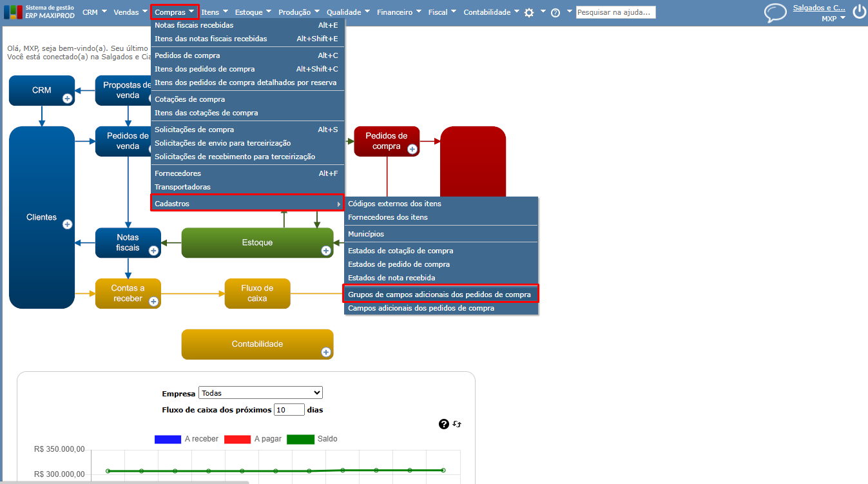The height and width of the screenshot is (484, 868).
Task: Click the ERP MAXIPROD logo icon
Action: 13,12
